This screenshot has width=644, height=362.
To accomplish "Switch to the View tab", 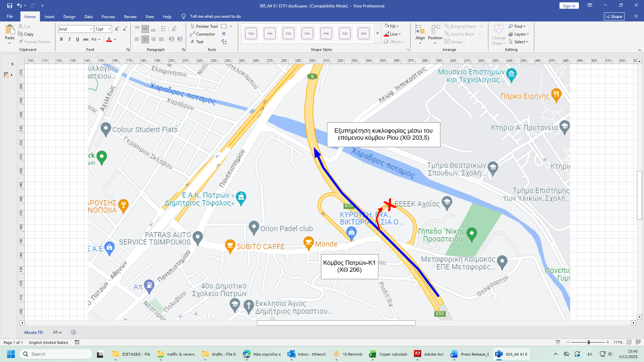I will (150, 16).
